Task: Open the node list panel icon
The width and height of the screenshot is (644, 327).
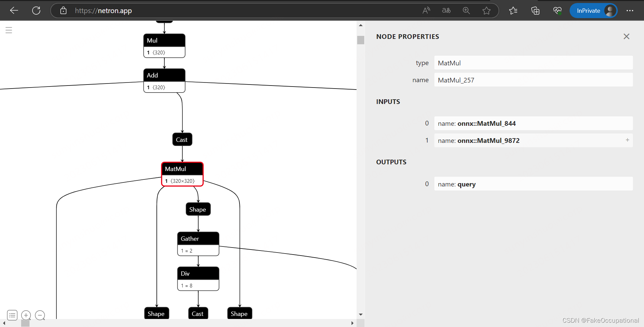Action: 12,315
